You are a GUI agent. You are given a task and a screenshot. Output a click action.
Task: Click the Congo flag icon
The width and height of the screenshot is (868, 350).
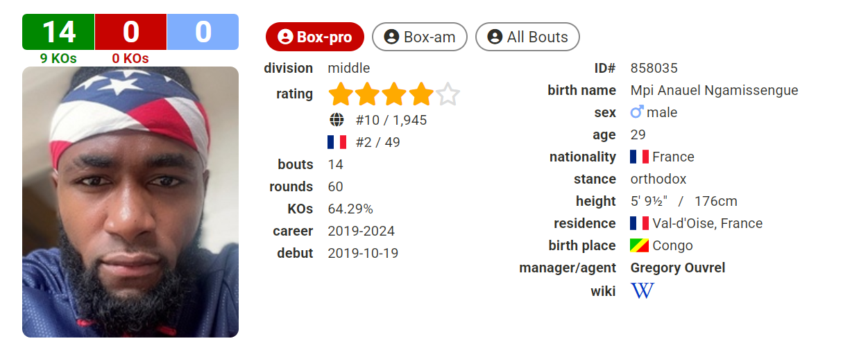pyautogui.click(x=639, y=245)
